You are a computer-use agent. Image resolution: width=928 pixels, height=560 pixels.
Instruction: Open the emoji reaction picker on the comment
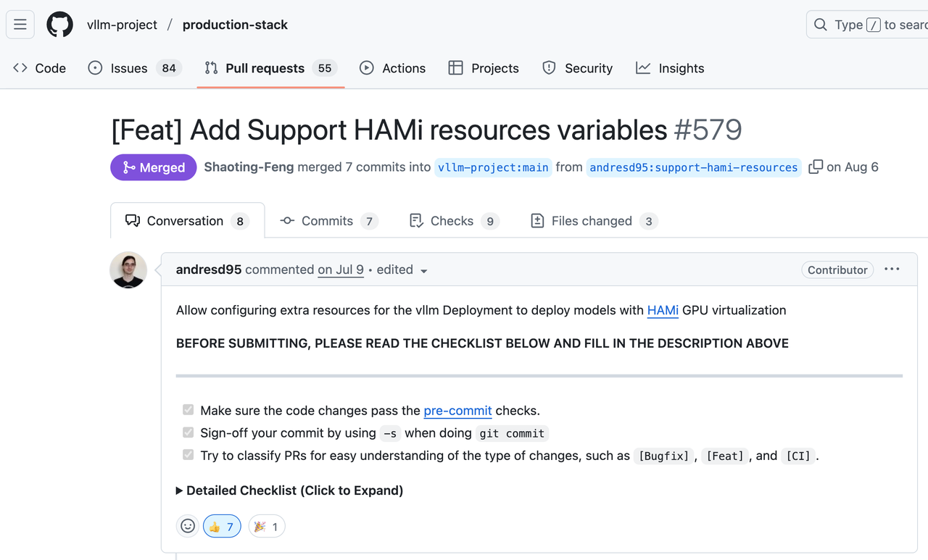click(x=187, y=526)
